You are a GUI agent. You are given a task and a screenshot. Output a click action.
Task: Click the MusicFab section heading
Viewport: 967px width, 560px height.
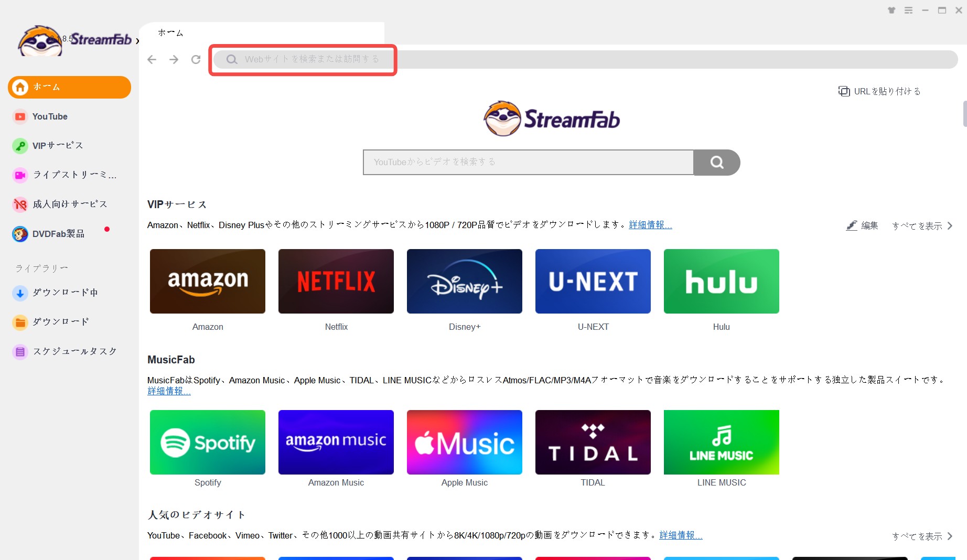[171, 360]
